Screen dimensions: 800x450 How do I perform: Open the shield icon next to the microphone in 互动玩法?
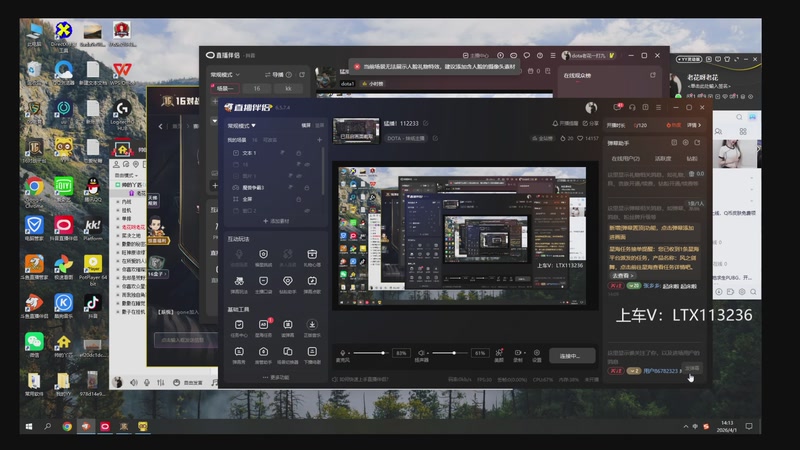tap(263, 254)
